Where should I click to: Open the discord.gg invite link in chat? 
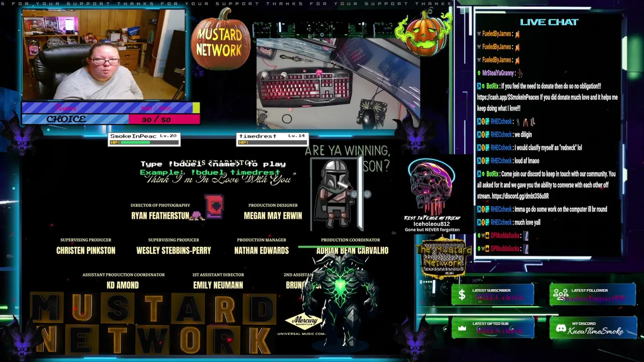tap(520, 196)
